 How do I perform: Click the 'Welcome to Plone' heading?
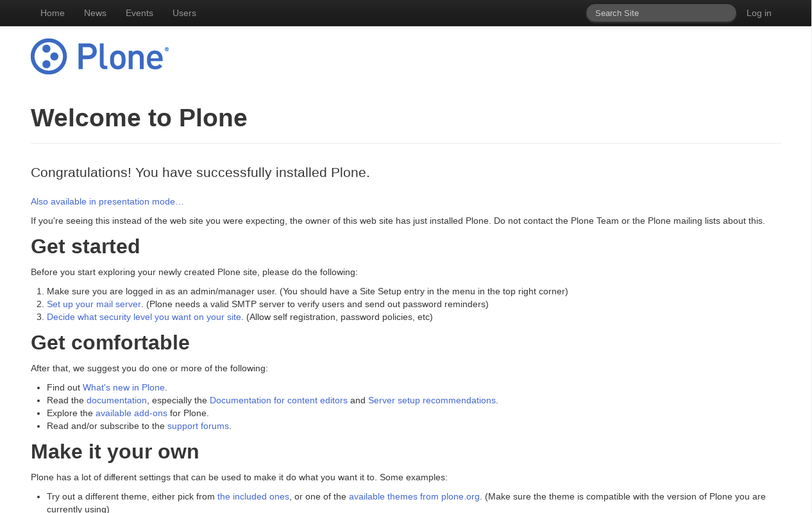139,118
